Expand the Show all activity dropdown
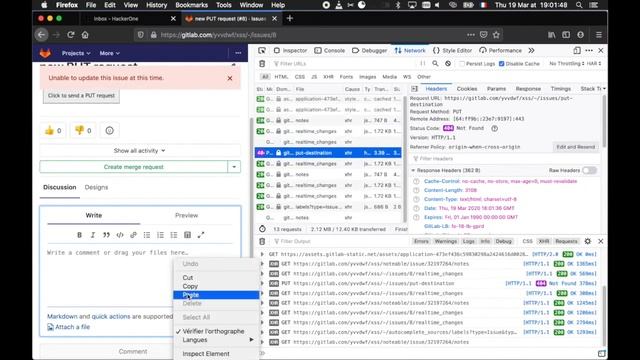640x360 pixels. click(139, 151)
